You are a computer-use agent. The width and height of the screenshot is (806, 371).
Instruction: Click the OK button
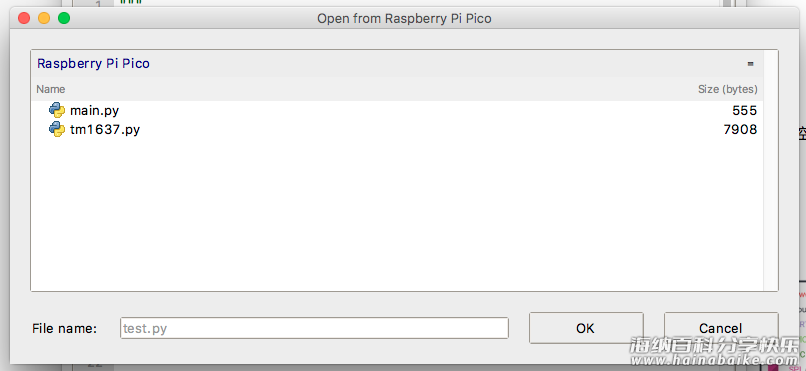tap(585, 328)
